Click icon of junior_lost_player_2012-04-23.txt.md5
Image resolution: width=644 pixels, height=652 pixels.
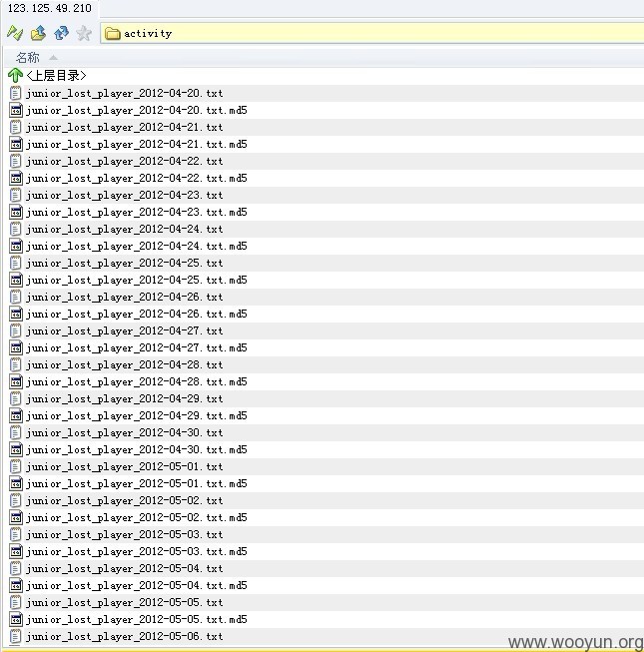click(x=16, y=212)
